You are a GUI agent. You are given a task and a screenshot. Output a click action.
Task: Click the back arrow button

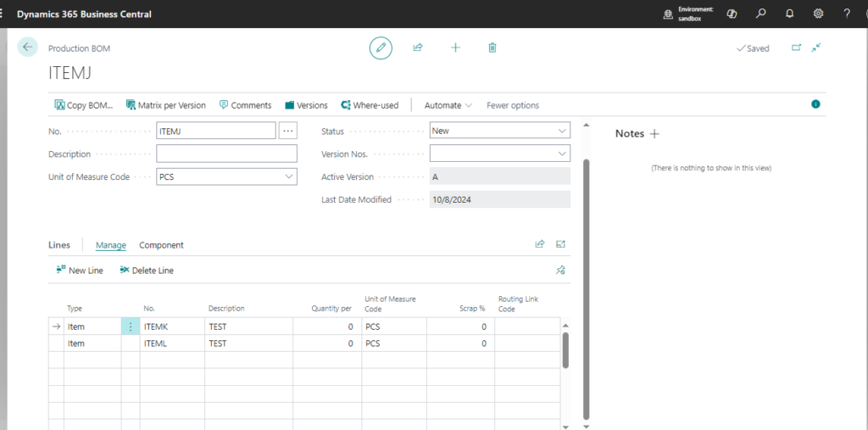point(28,47)
